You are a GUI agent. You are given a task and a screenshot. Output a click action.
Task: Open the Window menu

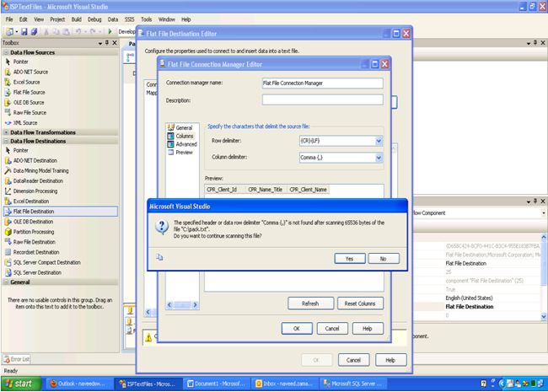point(166,19)
